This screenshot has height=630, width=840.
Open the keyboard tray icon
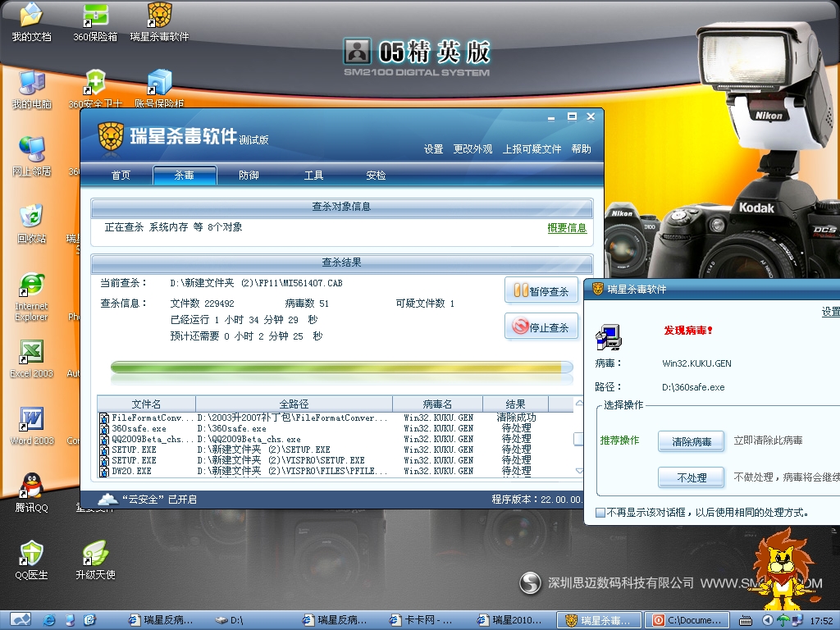(x=745, y=620)
